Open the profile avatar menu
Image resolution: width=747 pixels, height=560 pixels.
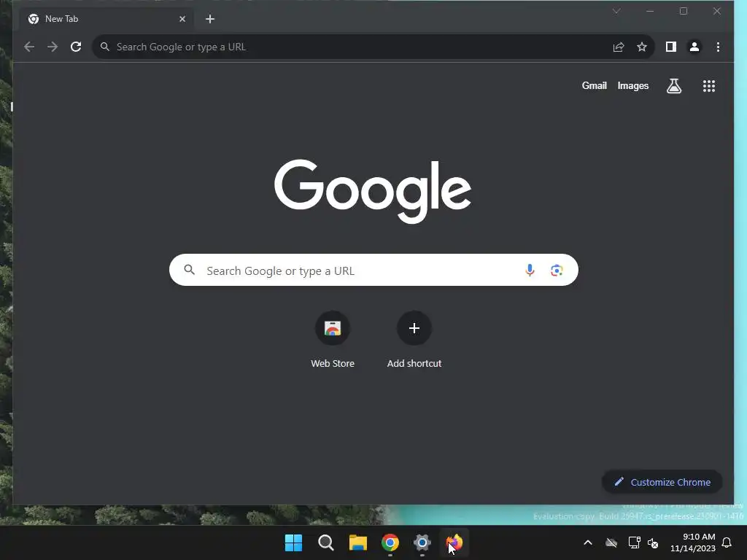point(694,47)
